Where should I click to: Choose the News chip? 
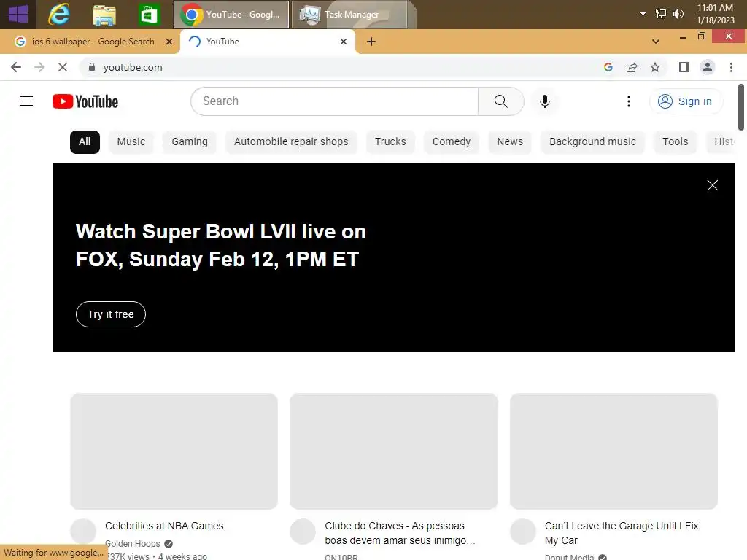tap(510, 142)
